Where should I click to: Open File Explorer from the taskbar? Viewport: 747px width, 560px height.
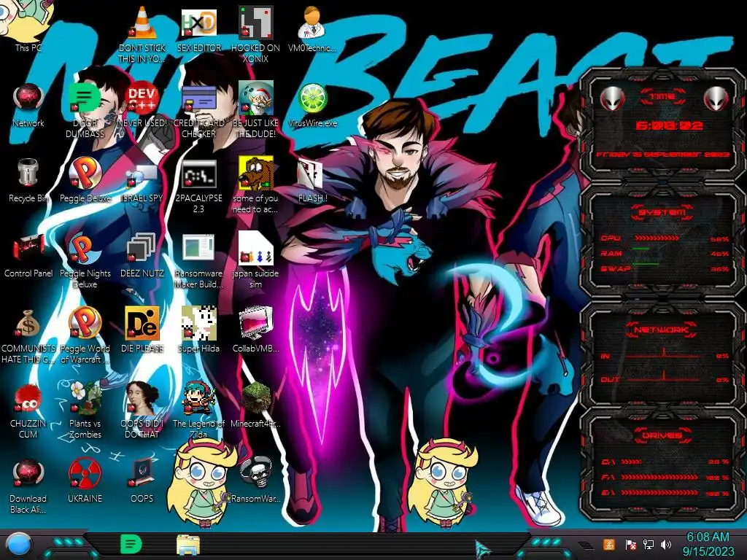click(x=188, y=545)
